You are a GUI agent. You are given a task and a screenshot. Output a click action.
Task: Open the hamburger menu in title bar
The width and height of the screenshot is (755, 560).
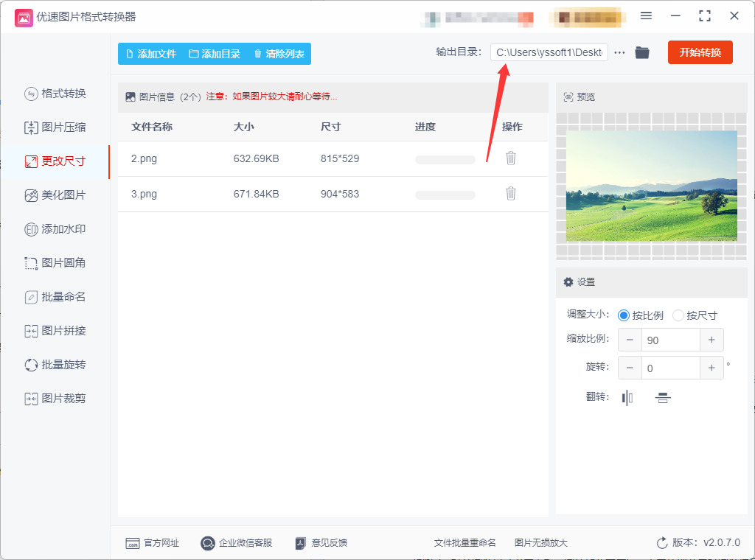[646, 16]
